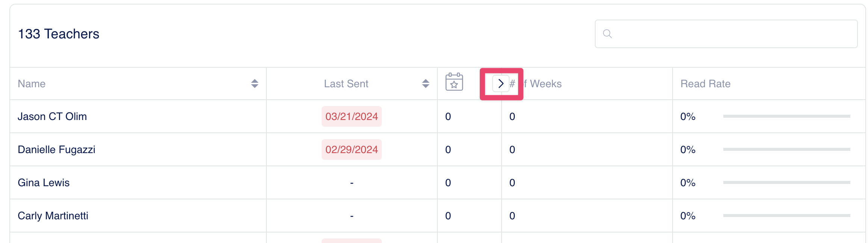
Task: Expand columns with the chevron arrow button
Action: [501, 84]
